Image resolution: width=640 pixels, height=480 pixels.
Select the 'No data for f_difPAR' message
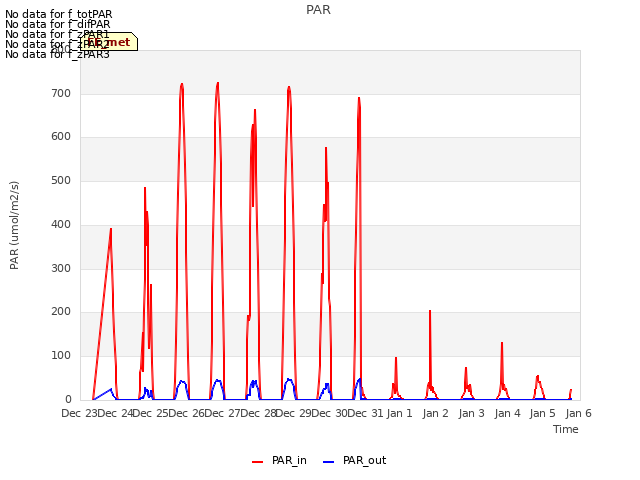[x=58, y=24]
